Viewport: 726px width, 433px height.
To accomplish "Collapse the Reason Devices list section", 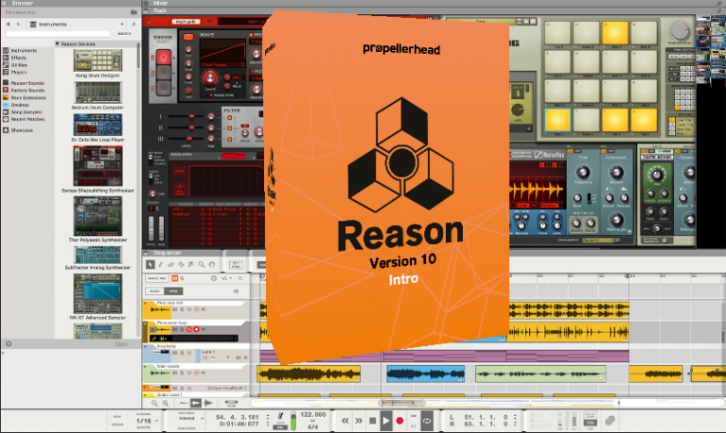I will coord(57,44).
